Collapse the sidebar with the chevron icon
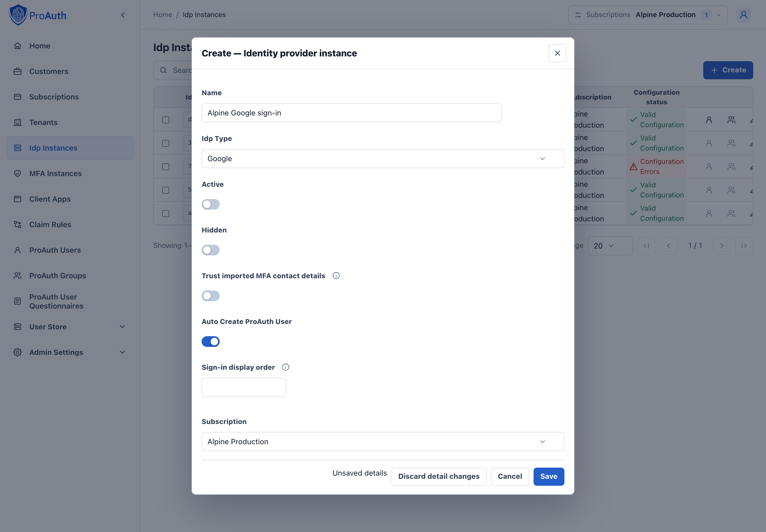The height and width of the screenshot is (532, 766). point(123,15)
